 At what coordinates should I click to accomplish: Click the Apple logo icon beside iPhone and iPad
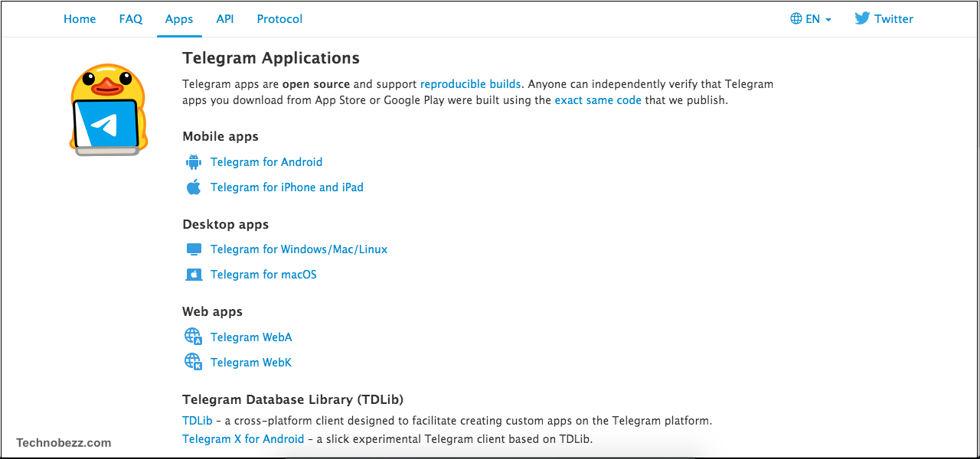coord(194,187)
